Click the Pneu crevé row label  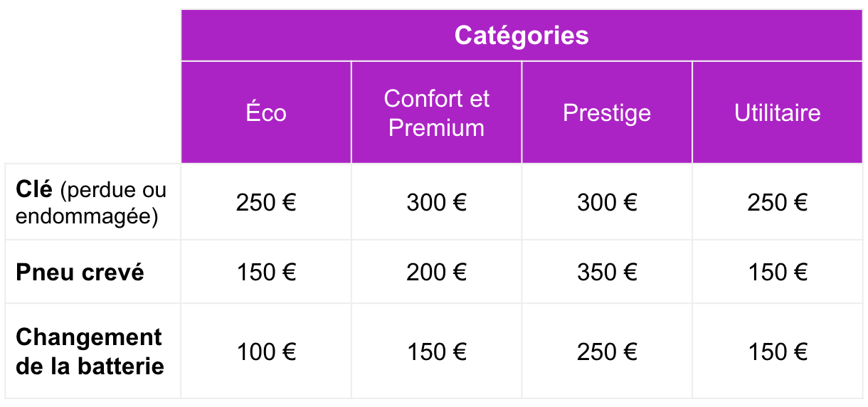coord(80,272)
